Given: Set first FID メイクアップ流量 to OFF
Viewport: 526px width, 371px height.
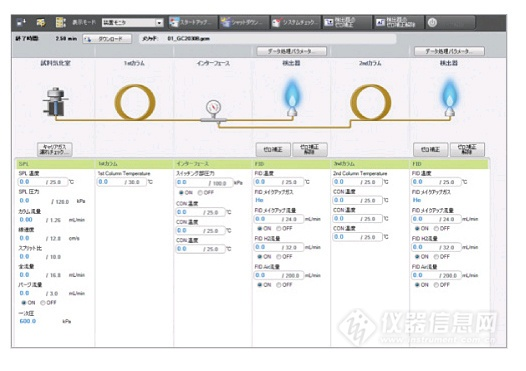Looking at the screenshot, I should click(279, 228).
